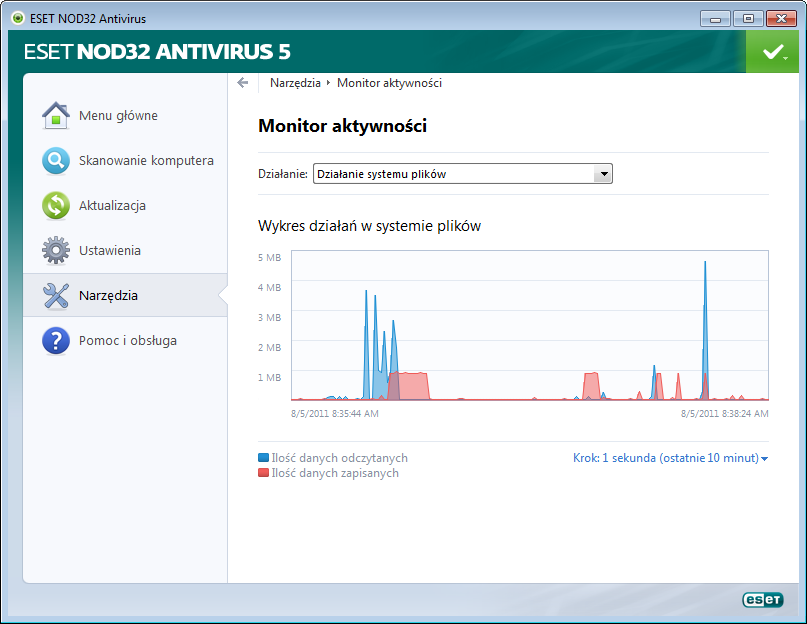Click the 1 MB axis label
The width and height of the screenshot is (807, 624).
269,377
